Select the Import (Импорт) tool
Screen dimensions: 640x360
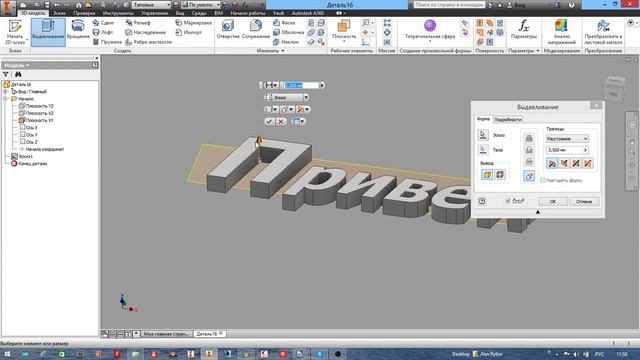tap(188, 32)
